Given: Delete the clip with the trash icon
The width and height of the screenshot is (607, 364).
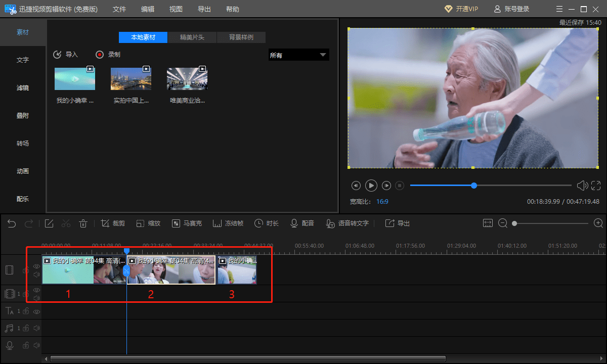Looking at the screenshot, I should (83, 223).
